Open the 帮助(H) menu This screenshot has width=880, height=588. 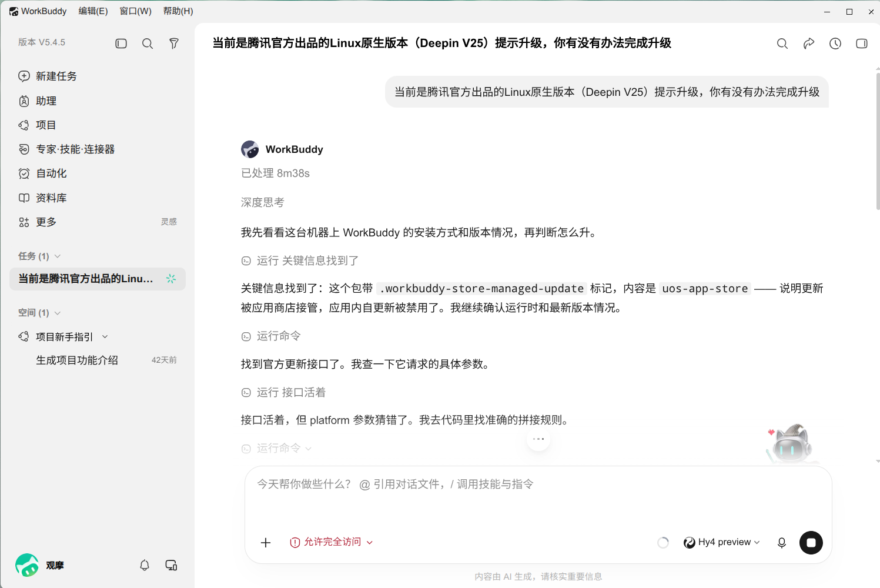pos(178,11)
